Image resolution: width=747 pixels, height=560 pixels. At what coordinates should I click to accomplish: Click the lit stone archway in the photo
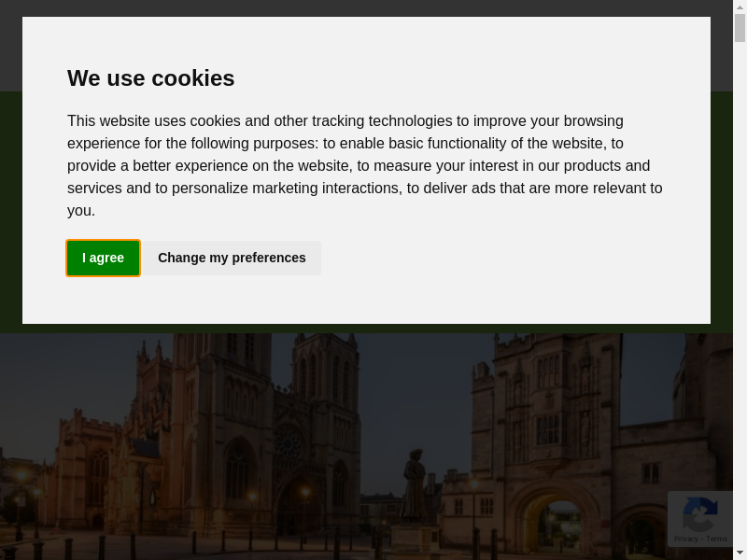[552, 523]
